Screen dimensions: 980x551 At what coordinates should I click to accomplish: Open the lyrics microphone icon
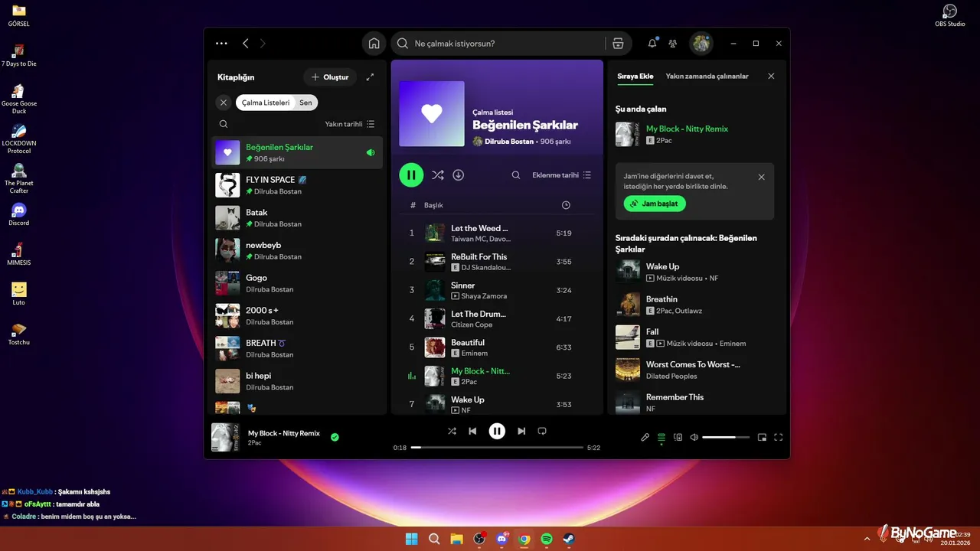645,438
